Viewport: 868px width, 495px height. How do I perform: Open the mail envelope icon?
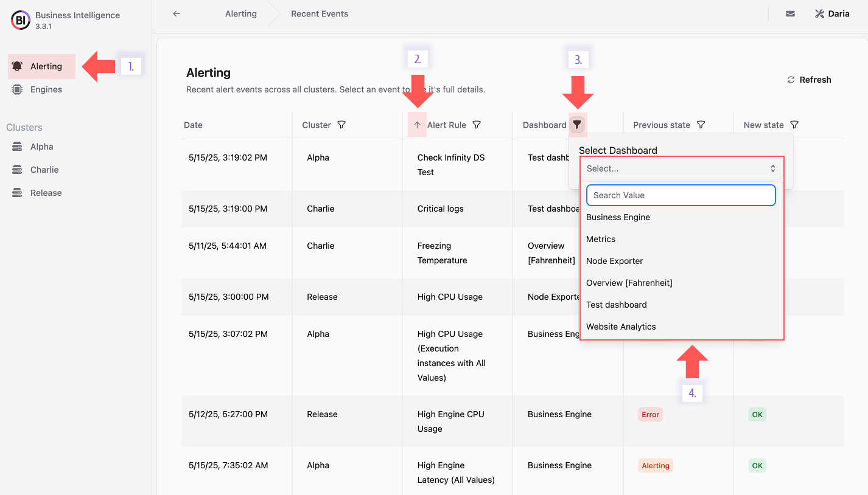[790, 13]
